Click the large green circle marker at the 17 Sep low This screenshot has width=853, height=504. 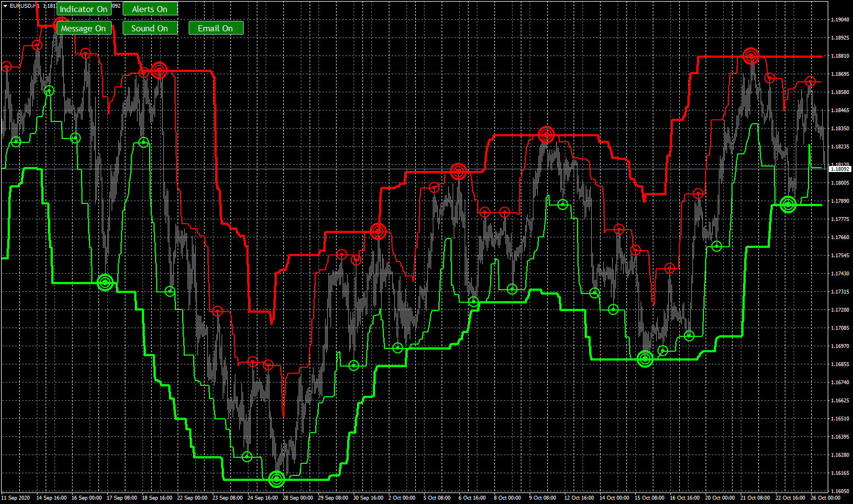point(105,283)
